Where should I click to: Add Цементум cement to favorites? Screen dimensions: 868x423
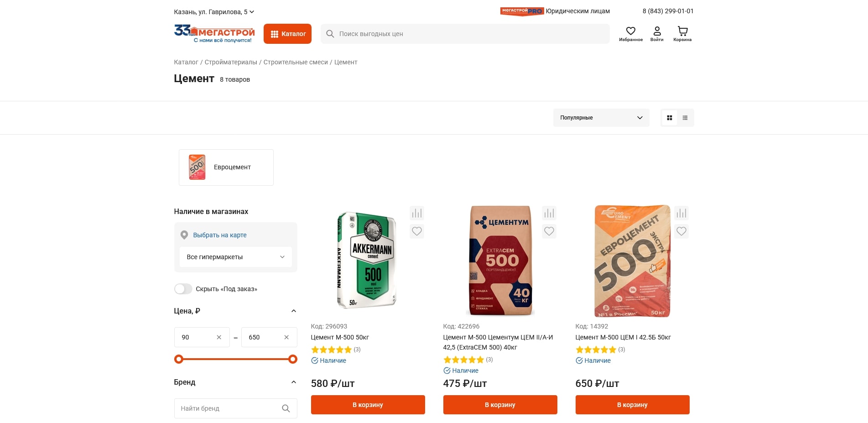[549, 231]
